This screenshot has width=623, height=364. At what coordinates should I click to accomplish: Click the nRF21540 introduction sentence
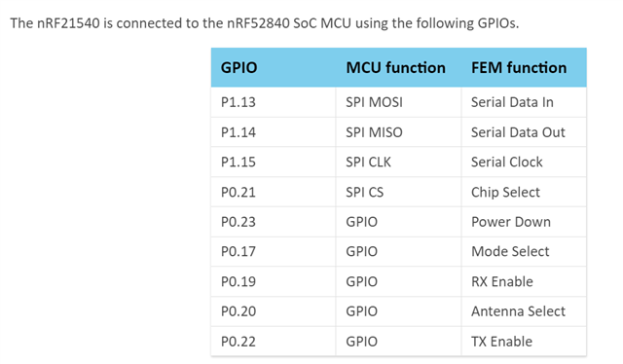point(264,23)
